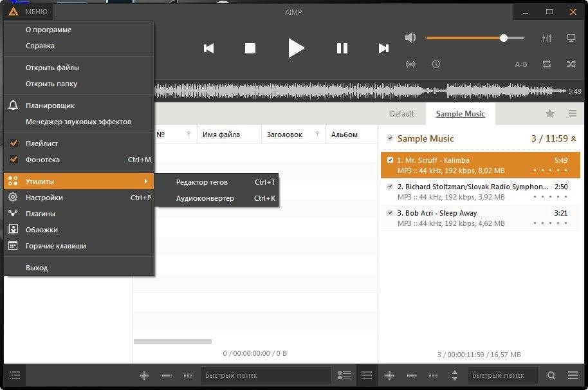Click the monitor icon near equalizer

pos(571,38)
